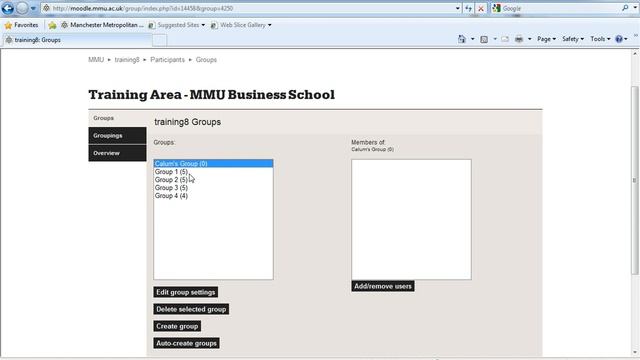Switch to the Overview tab
The image size is (640, 360).
117,153
